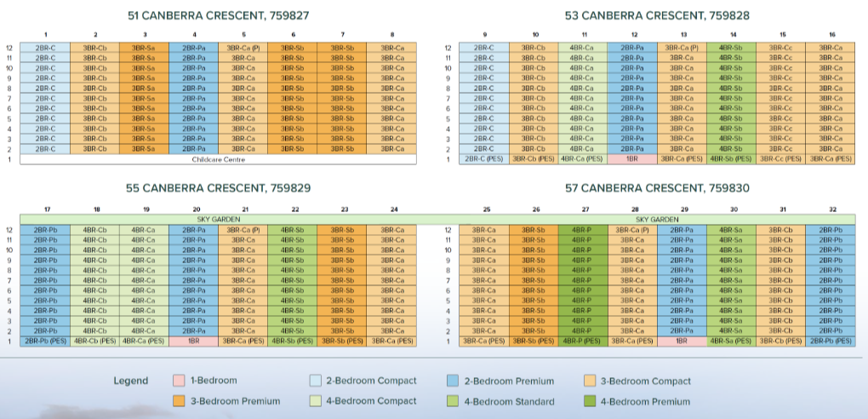
Task: Click the 1-Bedroom pink legend swatch
Action: pyautogui.click(x=179, y=381)
